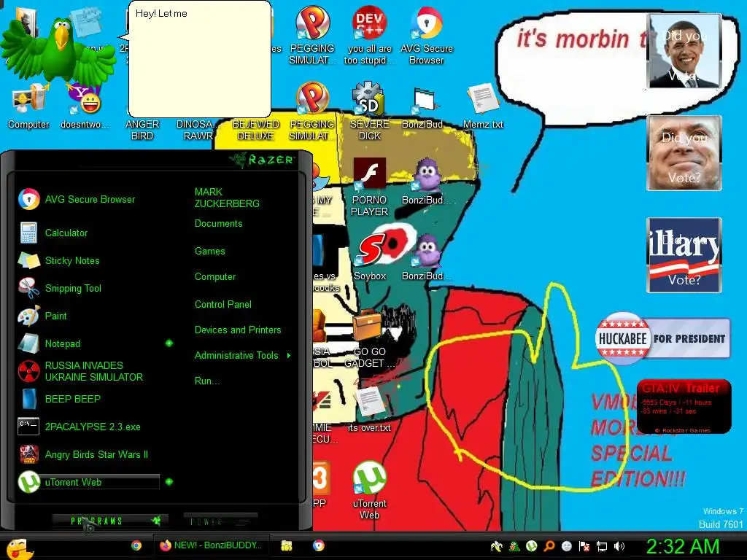Click the McCain 'Did you Vote?' gadget
Screen dimensions: 747x560
684,153
